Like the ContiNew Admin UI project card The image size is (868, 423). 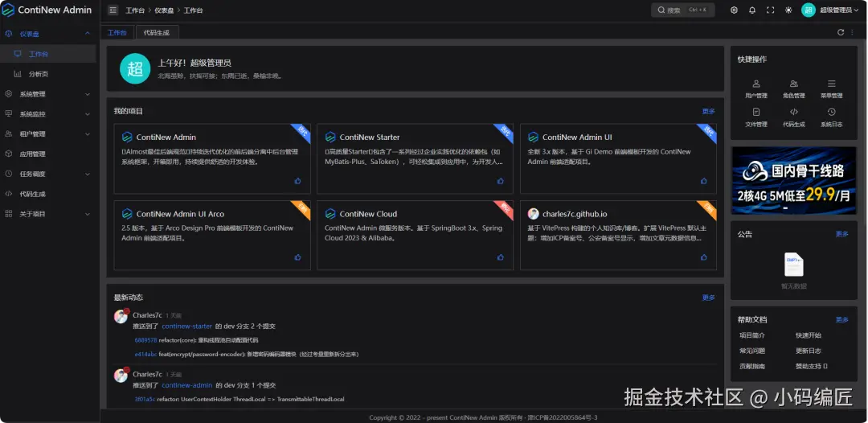(x=703, y=180)
